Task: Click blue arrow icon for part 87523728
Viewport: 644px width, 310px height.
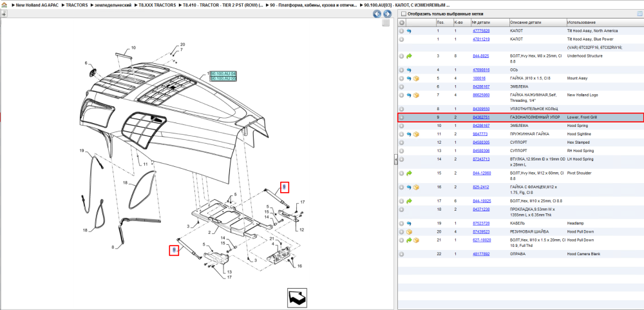Action: [409, 223]
